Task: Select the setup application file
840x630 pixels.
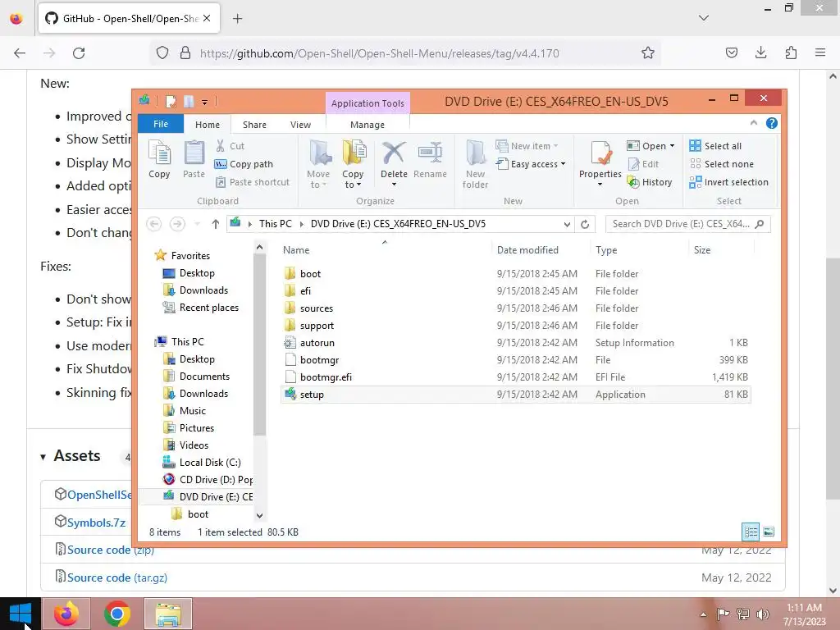Action: 515,395
